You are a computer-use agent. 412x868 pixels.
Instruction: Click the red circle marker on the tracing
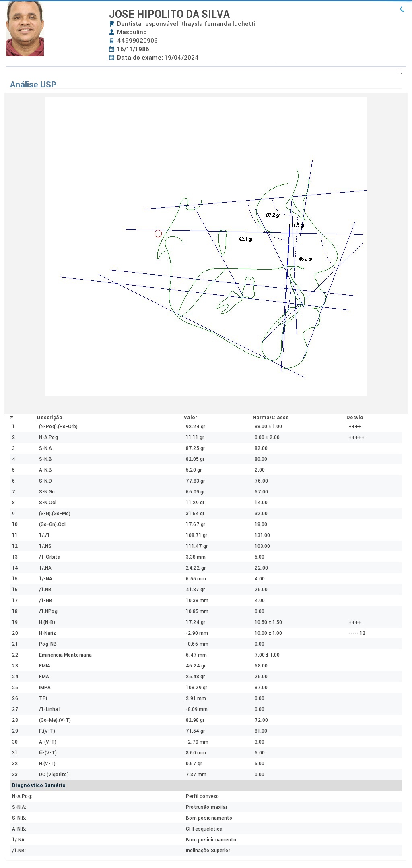click(x=158, y=234)
